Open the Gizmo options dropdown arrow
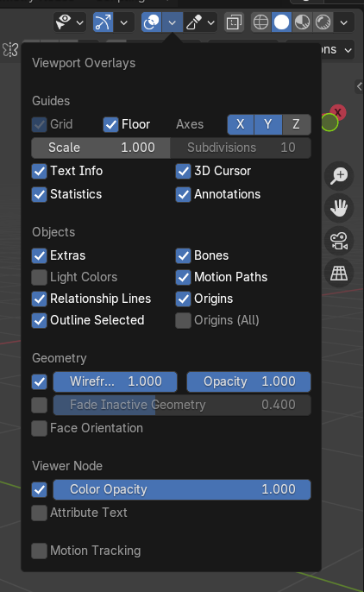 [x=124, y=22]
